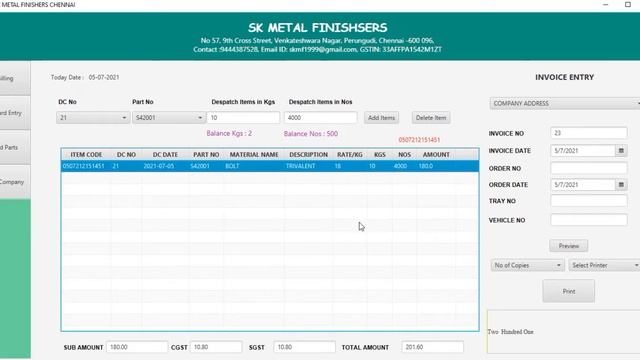Open the Select Printer dropdown
Viewport: 640px width, 360px height.
click(604, 265)
